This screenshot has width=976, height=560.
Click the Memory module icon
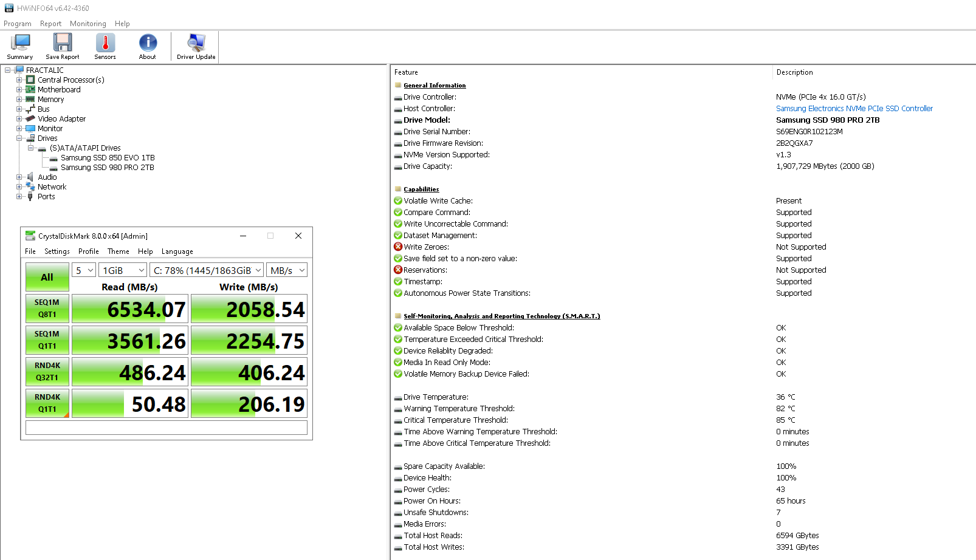(30, 99)
